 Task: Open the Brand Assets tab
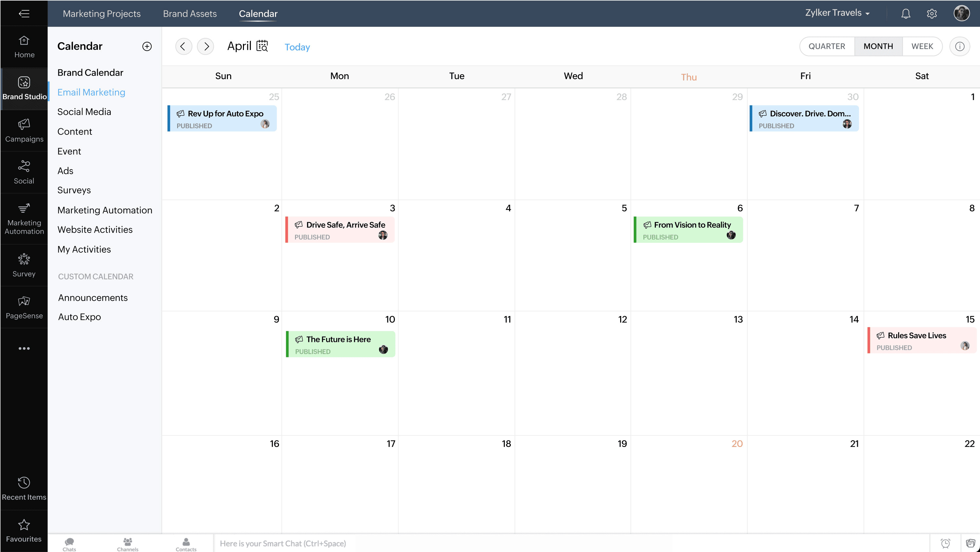tap(190, 14)
